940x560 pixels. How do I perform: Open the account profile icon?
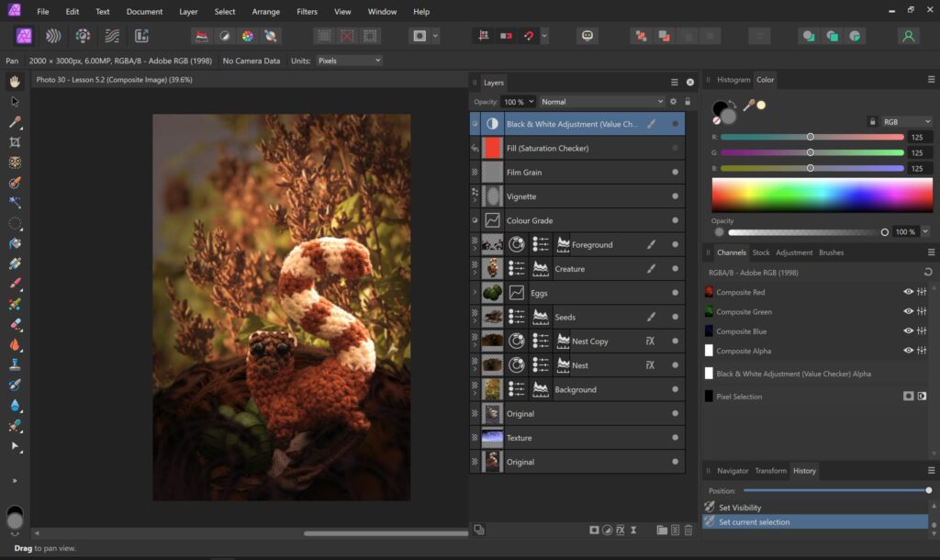coord(908,36)
